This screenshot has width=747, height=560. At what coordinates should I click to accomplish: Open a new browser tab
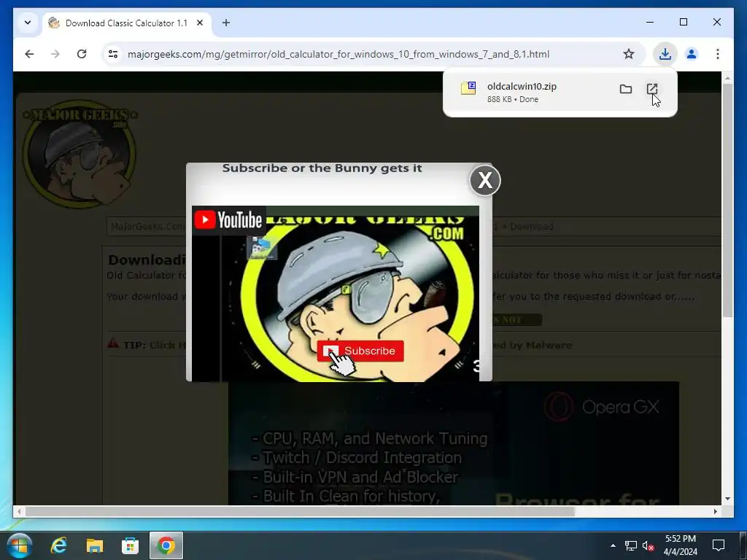(x=226, y=23)
